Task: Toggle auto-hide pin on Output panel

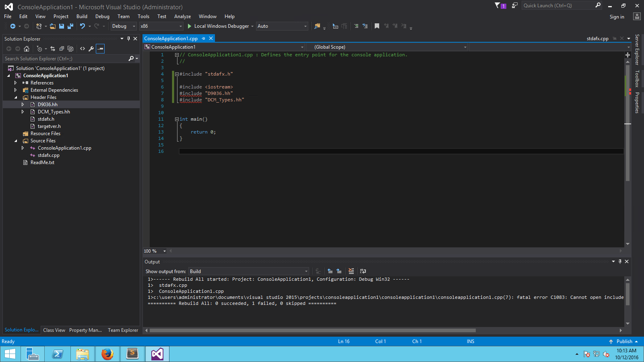Action: click(x=620, y=261)
